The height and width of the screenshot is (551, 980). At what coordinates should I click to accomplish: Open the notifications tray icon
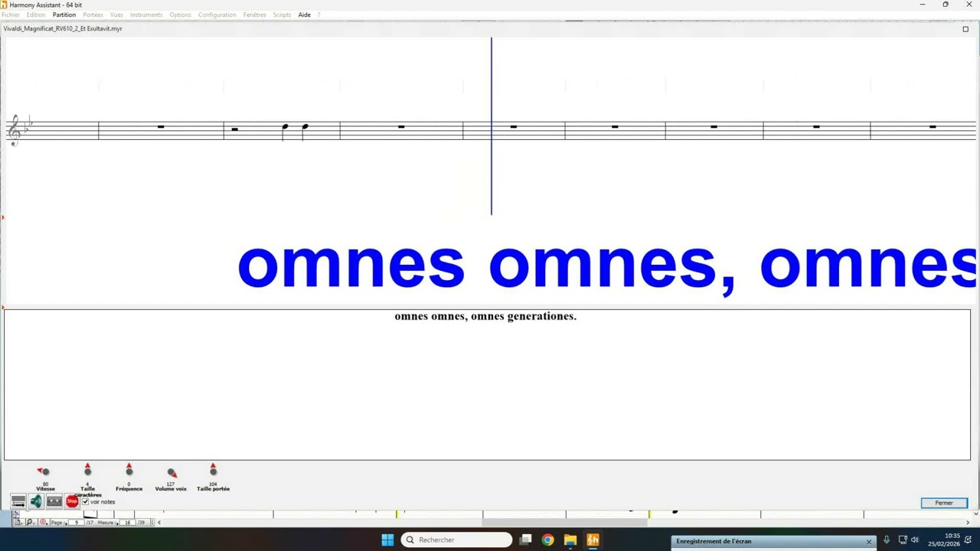tap(968, 540)
